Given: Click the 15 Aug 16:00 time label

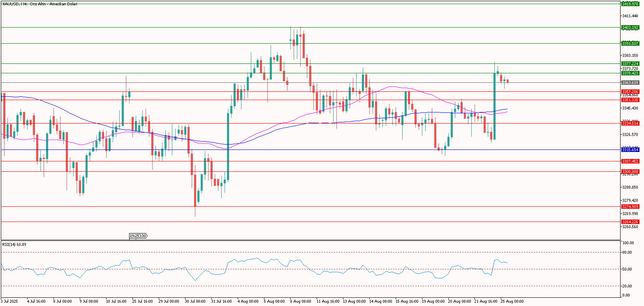Looking at the screenshot, I should click(x=406, y=301).
